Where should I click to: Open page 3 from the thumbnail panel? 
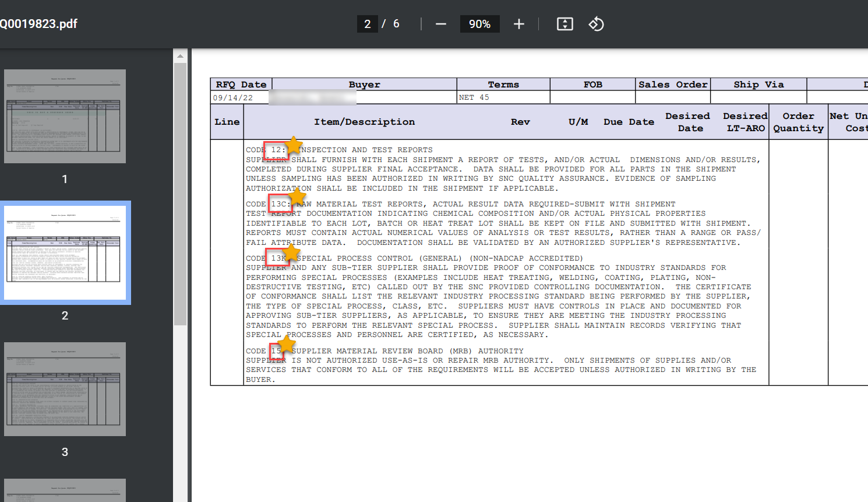65,388
